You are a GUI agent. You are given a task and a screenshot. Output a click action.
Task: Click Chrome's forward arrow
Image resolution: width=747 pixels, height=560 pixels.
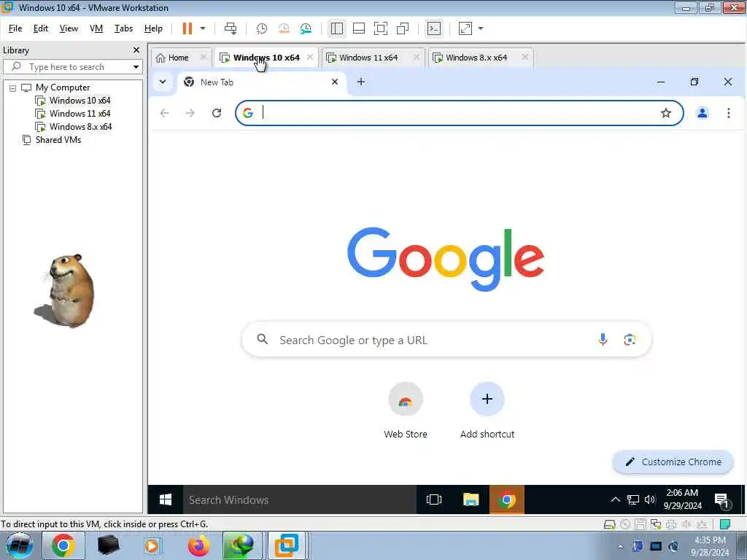190,113
